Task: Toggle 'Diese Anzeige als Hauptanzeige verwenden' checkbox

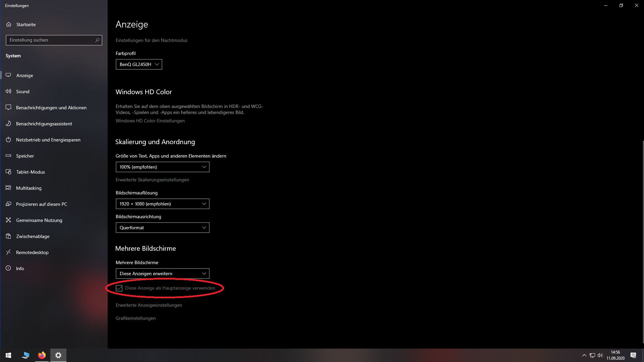Action: pos(119,288)
